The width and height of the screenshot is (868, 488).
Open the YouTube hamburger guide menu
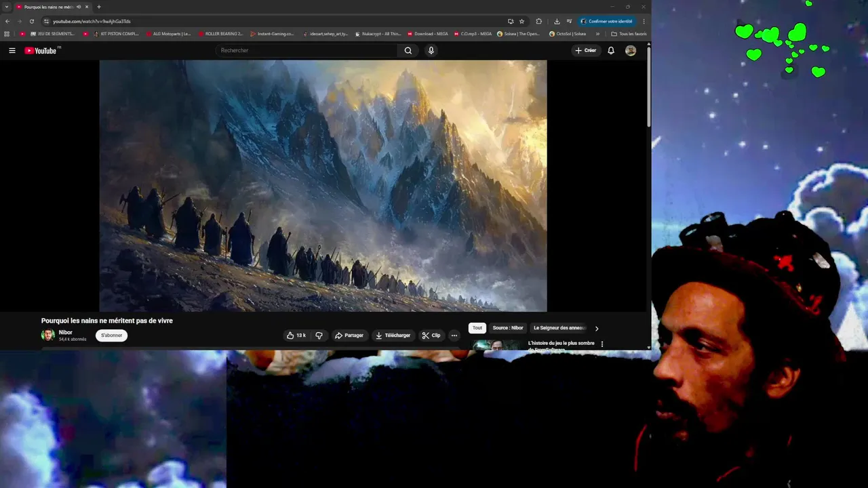(12, 51)
